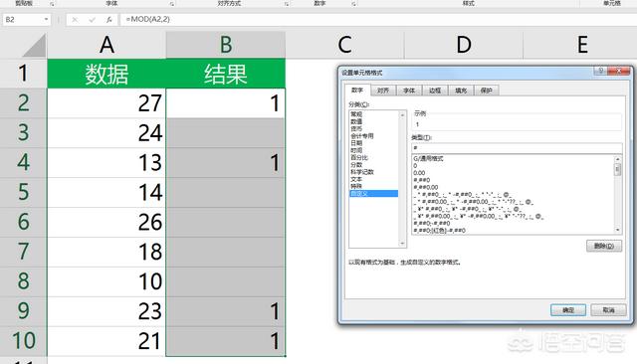Click cell A6 containing 26
The image size is (637, 364).
[x=106, y=222]
